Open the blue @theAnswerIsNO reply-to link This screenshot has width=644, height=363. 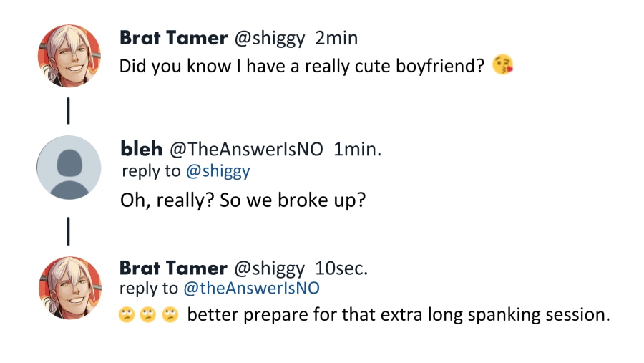point(251,289)
